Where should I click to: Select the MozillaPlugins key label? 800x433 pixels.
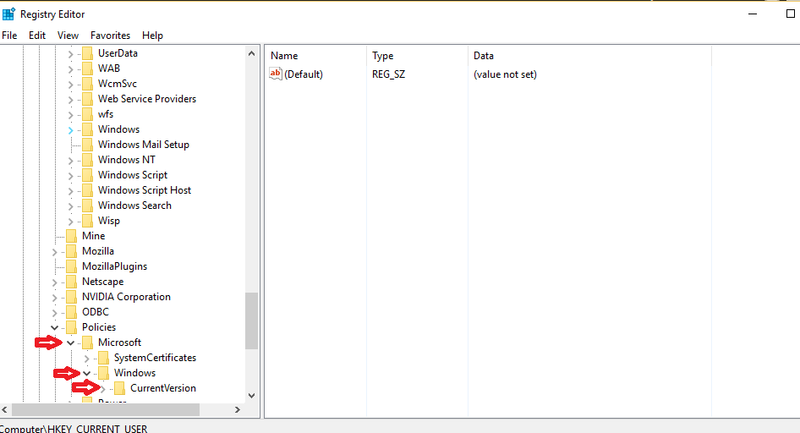(x=114, y=267)
